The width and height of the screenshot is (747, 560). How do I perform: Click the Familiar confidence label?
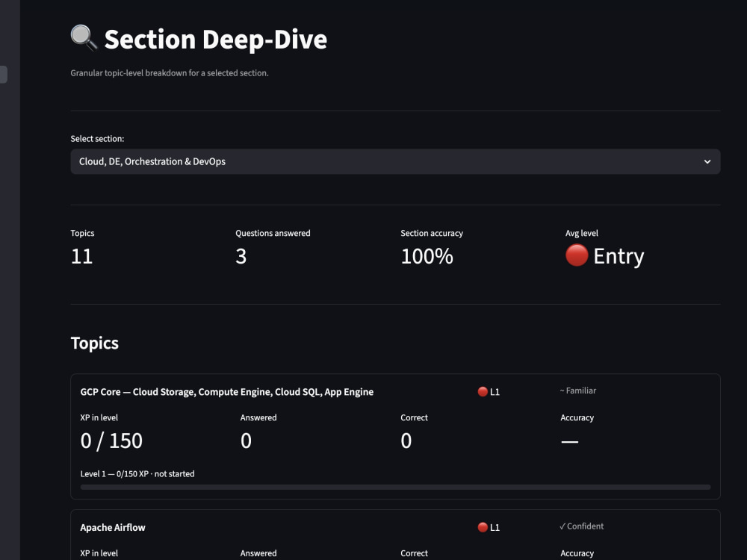click(578, 391)
